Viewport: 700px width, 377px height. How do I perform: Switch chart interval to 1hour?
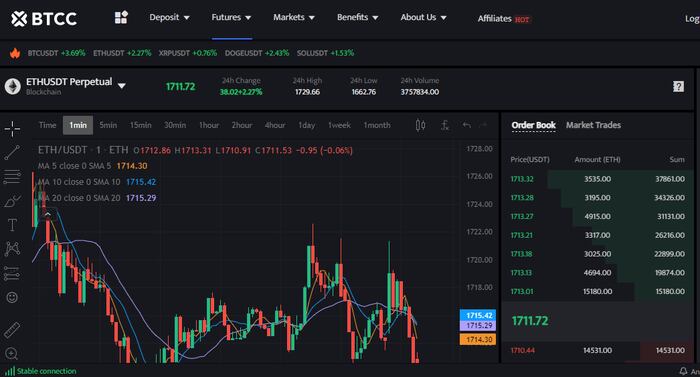pyautogui.click(x=209, y=125)
